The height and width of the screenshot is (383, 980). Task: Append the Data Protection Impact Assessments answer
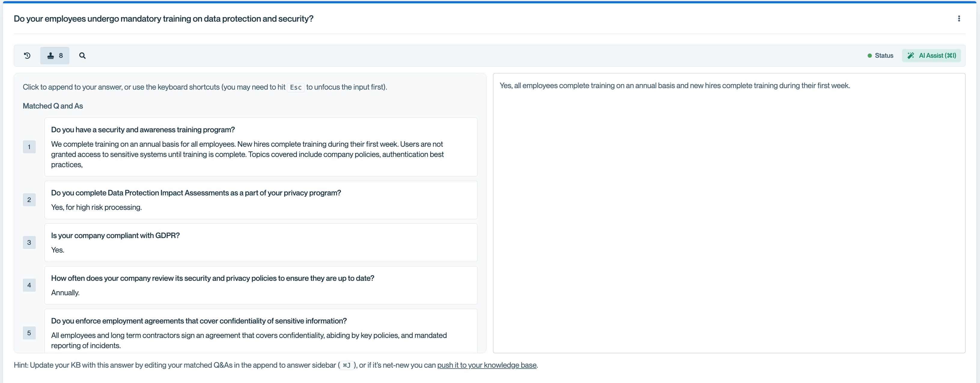[260, 200]
